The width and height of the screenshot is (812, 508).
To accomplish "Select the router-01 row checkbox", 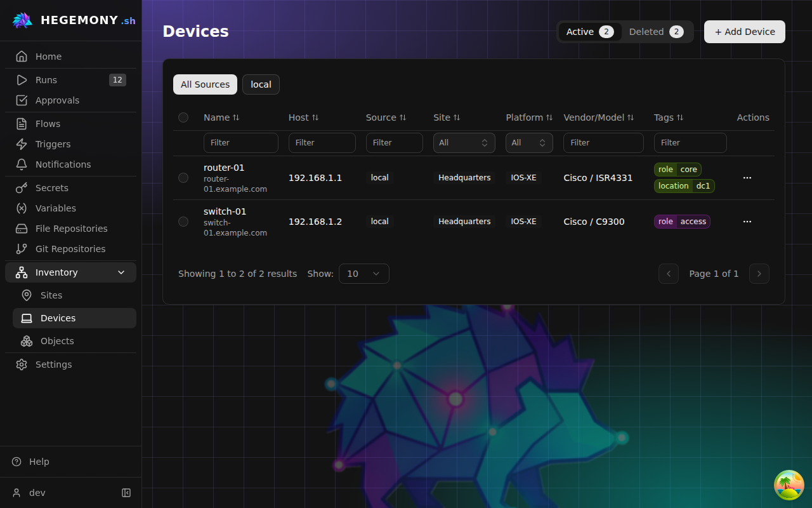I will click(x=183, y=178).
